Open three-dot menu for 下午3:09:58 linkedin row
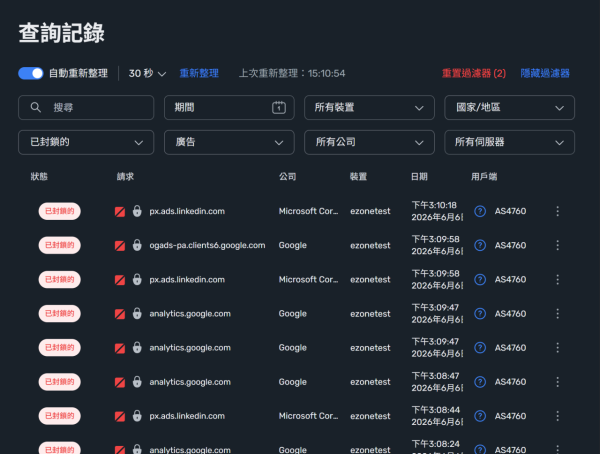 click(x=558, y=279)
